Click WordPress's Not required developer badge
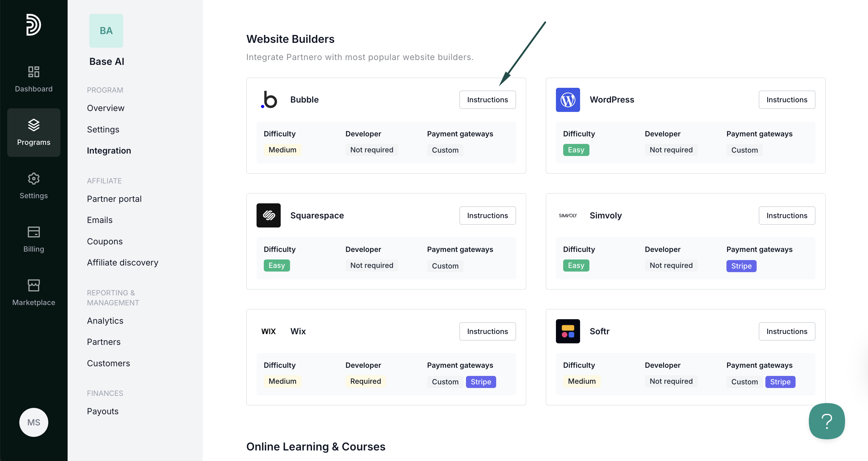 671,150
